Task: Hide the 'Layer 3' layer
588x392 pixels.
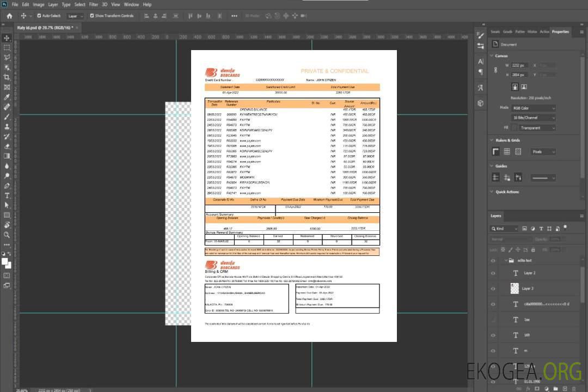Action: tap(493, 289)
